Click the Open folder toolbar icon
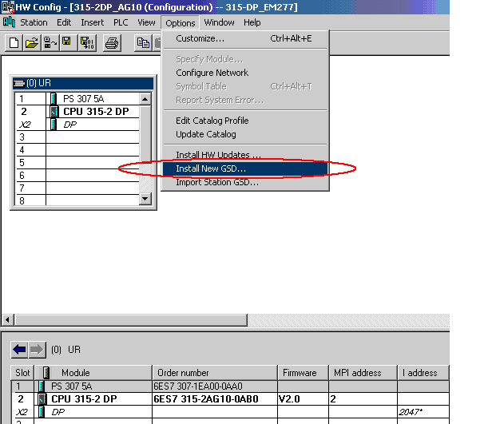Image resolution: width=504 pixels, height=424 pixels. coord(31,42)
